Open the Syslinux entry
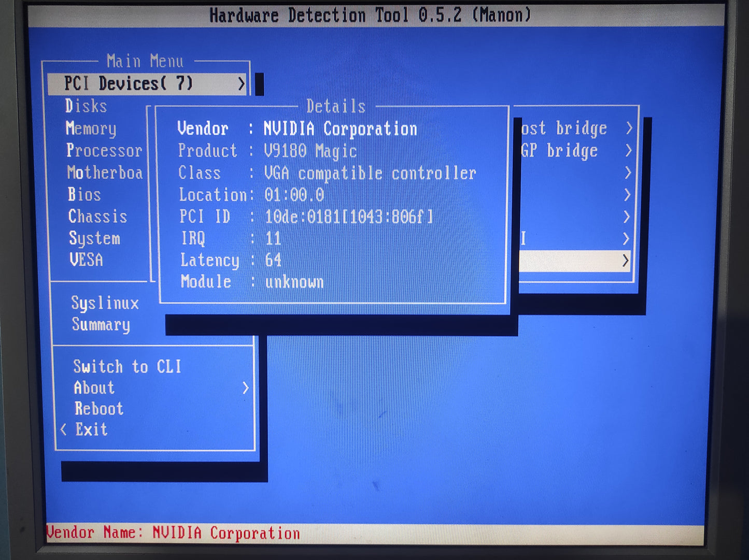 [105, 303]
